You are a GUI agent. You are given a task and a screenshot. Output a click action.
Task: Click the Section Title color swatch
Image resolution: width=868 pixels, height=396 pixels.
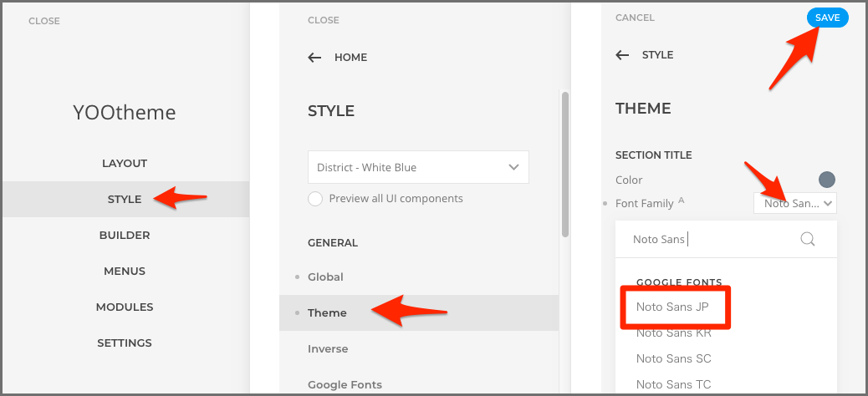tap(826, 180)
